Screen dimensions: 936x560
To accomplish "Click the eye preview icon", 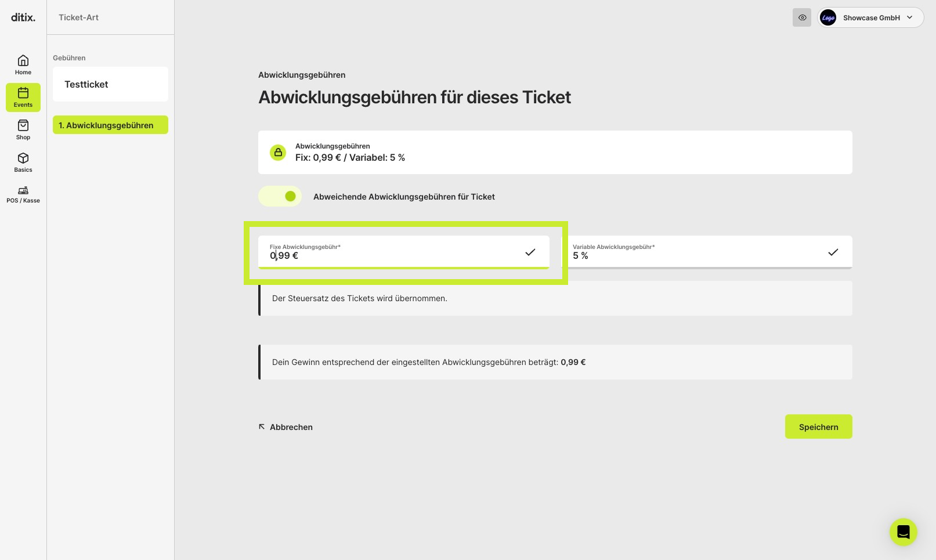I will point(802,17).
